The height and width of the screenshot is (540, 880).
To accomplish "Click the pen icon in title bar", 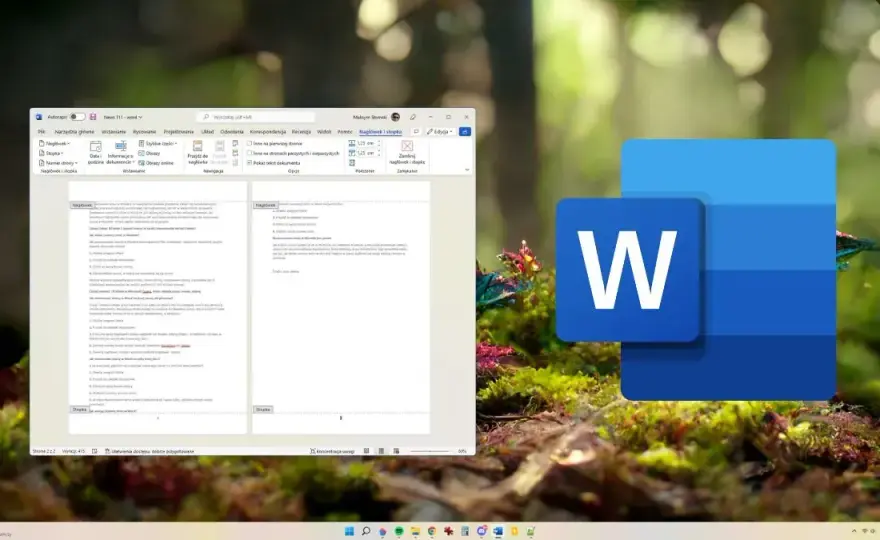I will click(413, 117).
